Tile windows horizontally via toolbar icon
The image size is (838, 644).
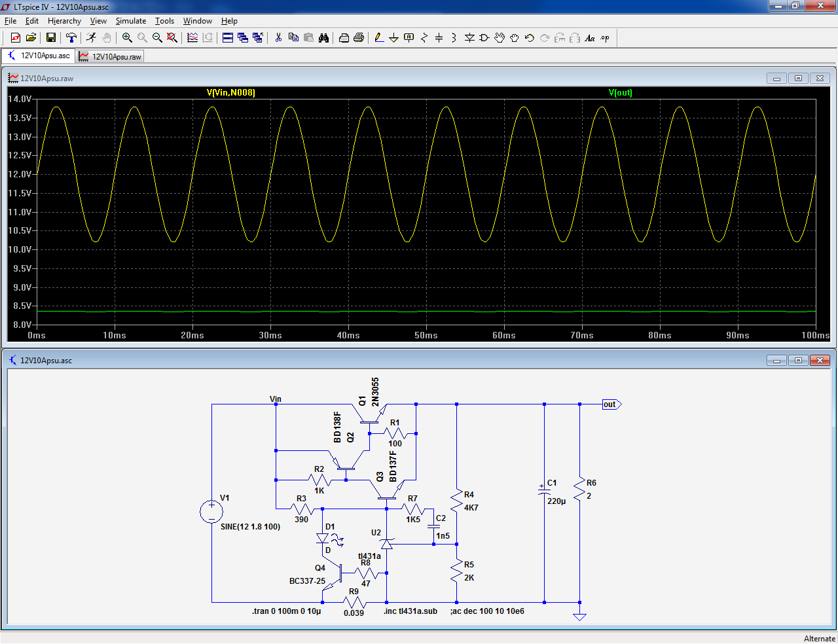(x=228, y=38)
